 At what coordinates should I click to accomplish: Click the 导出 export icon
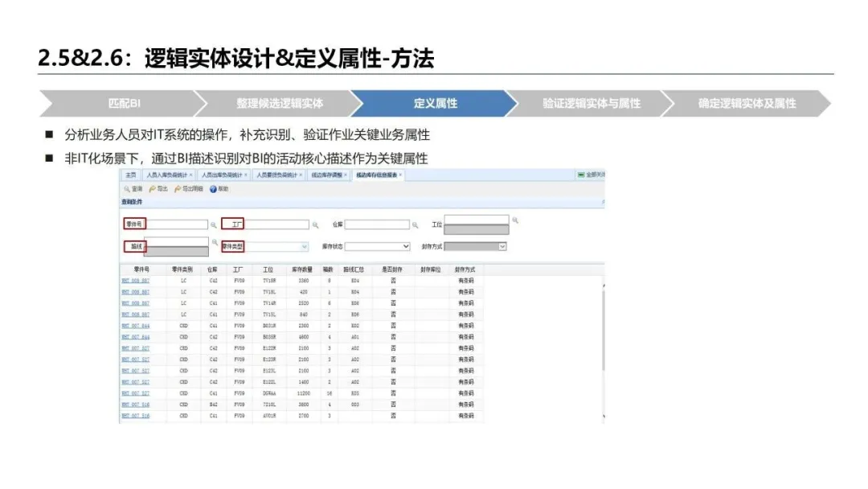(153, 189)
